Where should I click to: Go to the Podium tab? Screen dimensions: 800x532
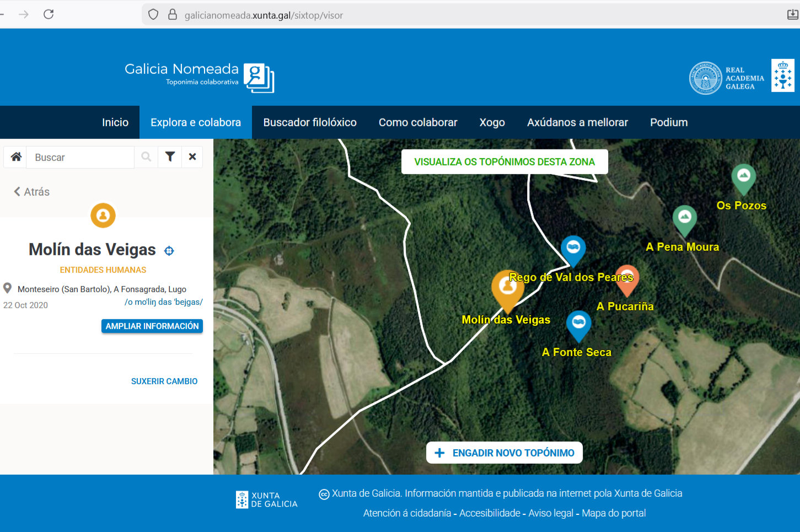[669, 122]
